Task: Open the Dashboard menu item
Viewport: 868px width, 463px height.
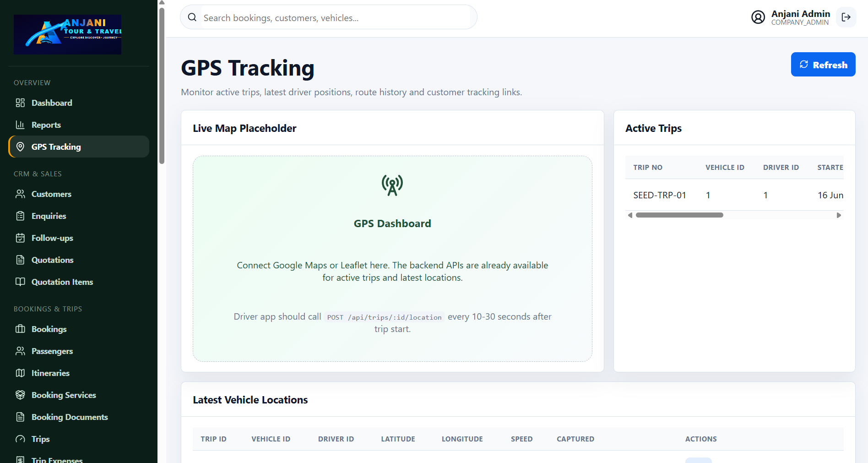Action: click(x=79, y=103)
